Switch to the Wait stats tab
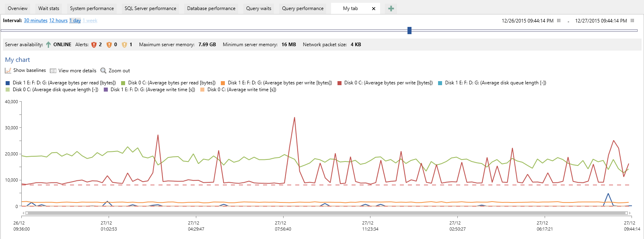This screenshot has height=239, width=644. [49, 8]
